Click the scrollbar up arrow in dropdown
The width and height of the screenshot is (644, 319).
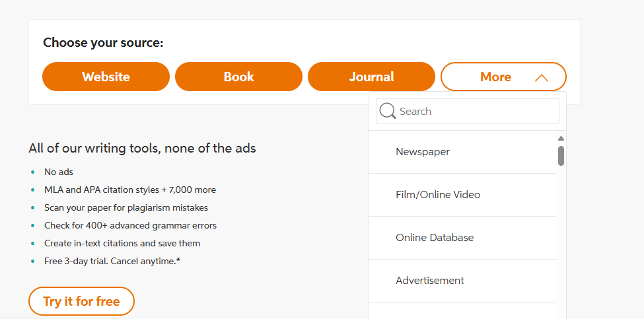561,139
